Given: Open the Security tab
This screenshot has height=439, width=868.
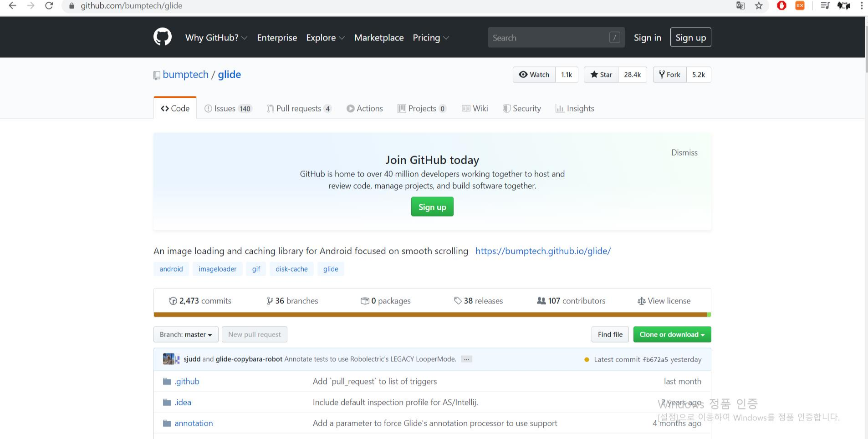Looking at the screenshot, I should pyautogui.click(x=522, y=108).
